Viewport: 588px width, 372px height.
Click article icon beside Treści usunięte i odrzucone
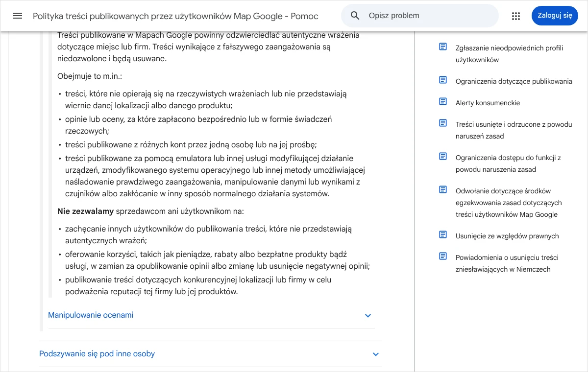pos(443,123)
